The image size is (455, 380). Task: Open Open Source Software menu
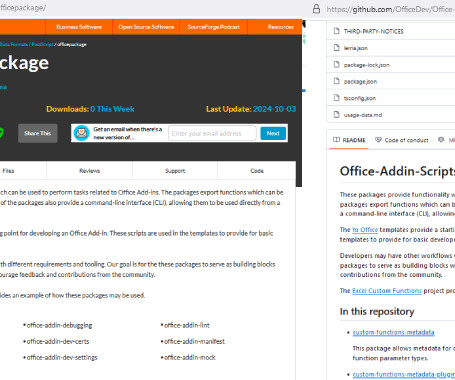146,27
